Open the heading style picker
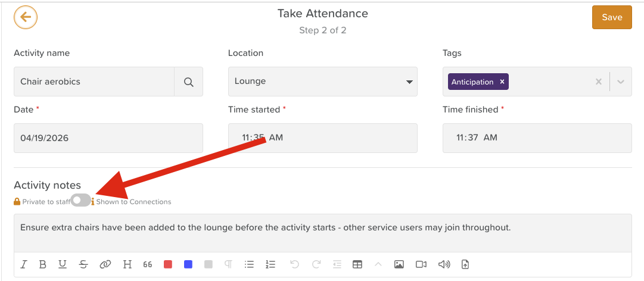 click(x=127, y=264)
